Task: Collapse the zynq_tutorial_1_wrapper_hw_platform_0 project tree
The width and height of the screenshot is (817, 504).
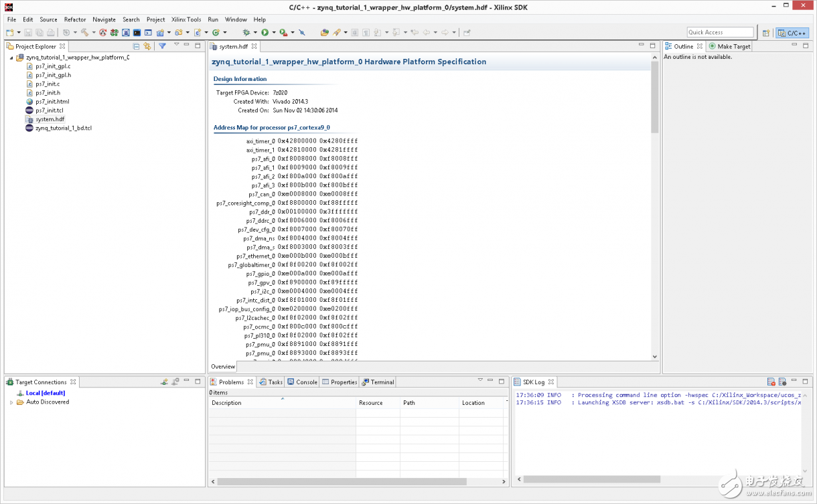Action: [11, 58]
